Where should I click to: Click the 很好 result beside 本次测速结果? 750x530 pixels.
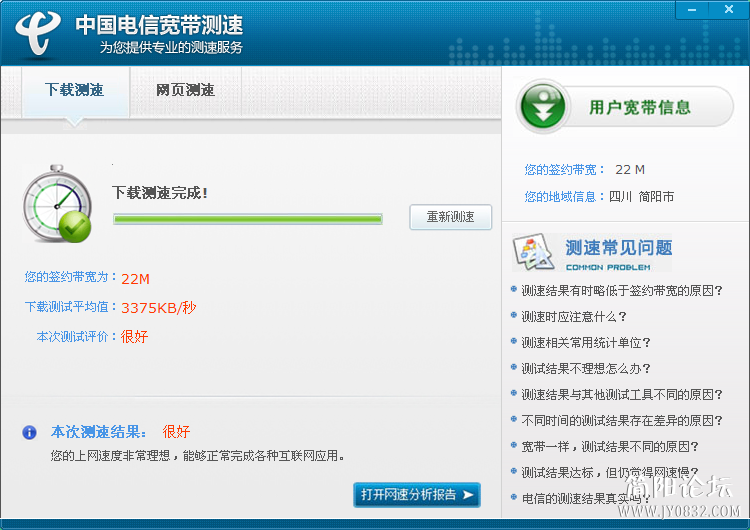pos(176,432)
